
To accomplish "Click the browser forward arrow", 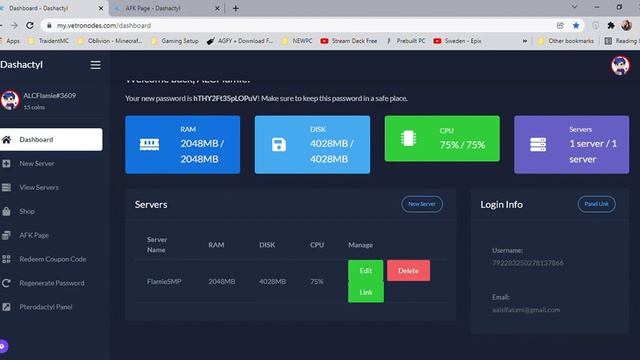I will click(14, 25).
